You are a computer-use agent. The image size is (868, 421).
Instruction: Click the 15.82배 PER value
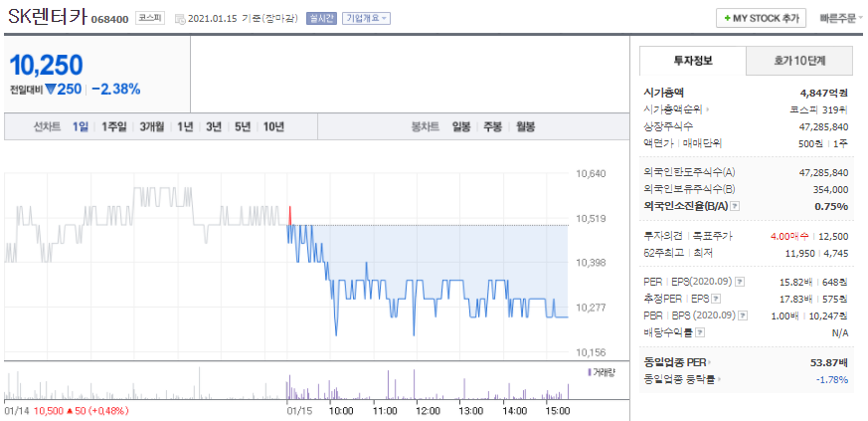click(796, 282)
